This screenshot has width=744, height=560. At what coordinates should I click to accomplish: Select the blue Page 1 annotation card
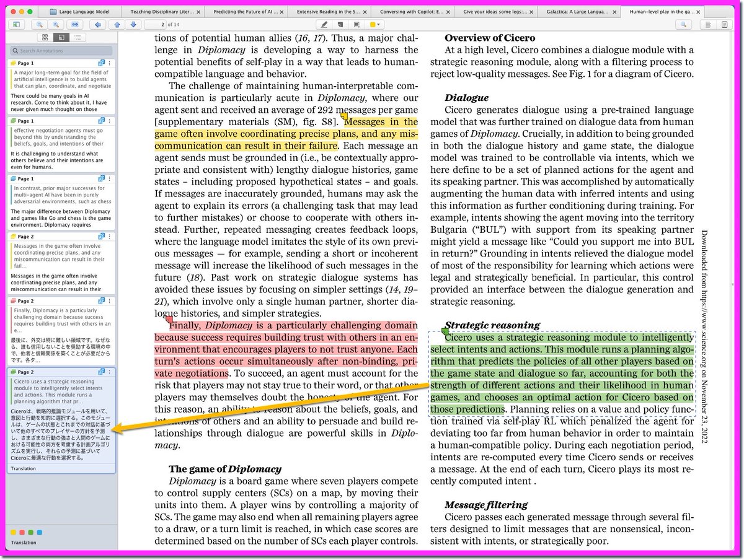coord(62,202)
